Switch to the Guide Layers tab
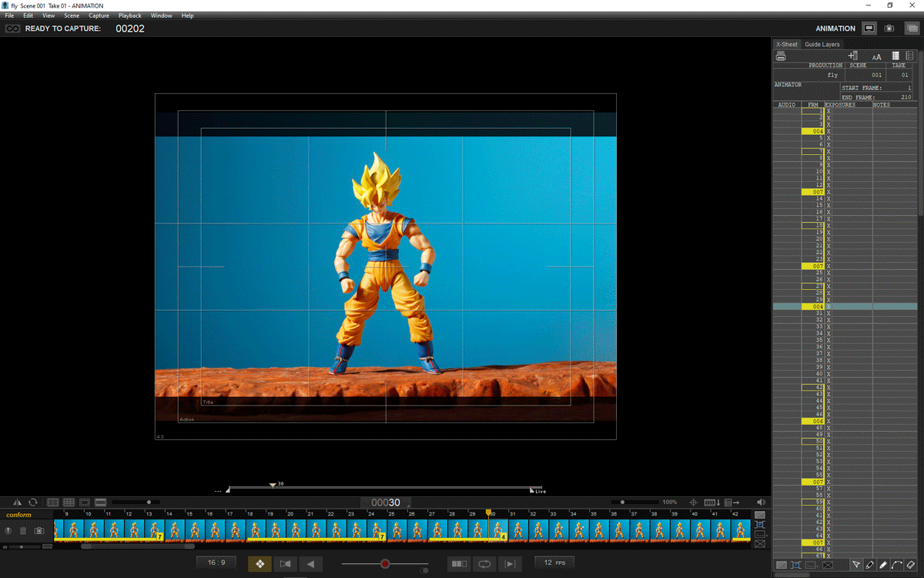 pos(822,45)
